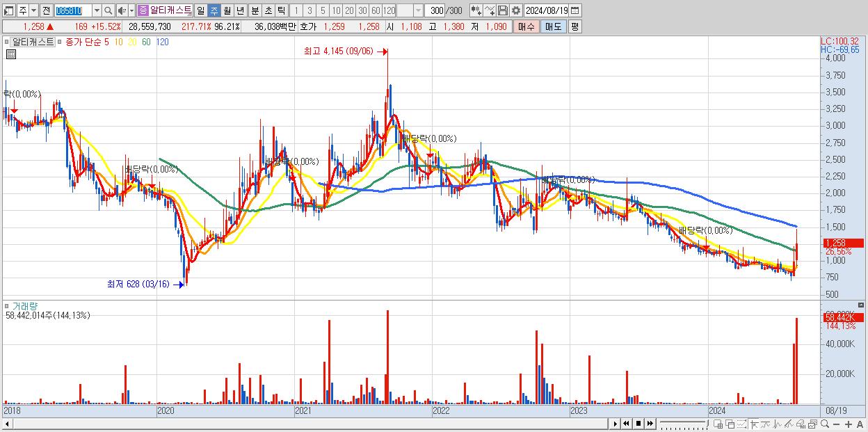Click the green 60 moving average legend
Image resolution: width=868 pixels, height=432 pixels.
(146, 42)
